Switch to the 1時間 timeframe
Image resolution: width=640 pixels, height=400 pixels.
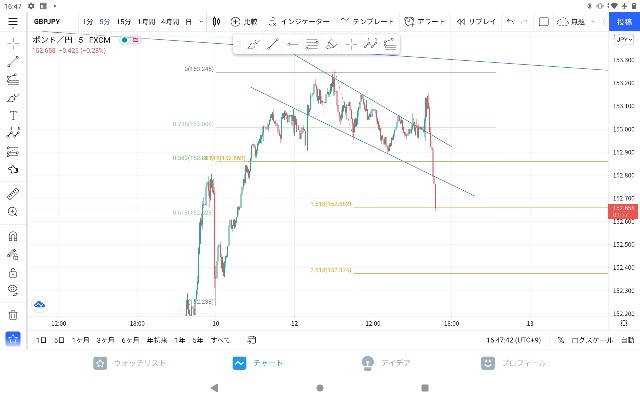click(x=147, y=22)
